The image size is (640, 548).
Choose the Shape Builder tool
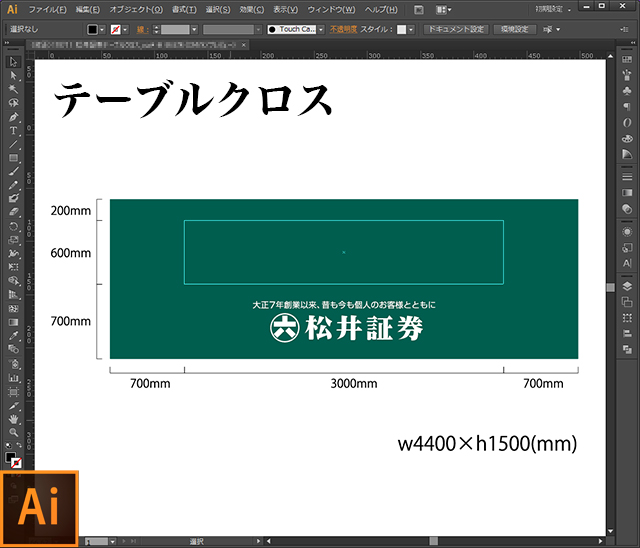click(13, 281)
